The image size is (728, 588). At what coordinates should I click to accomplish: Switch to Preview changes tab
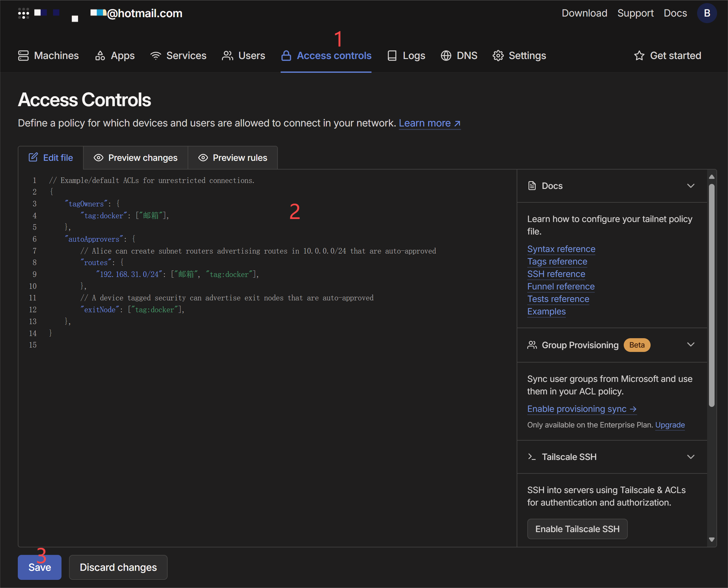pos(135,158)
